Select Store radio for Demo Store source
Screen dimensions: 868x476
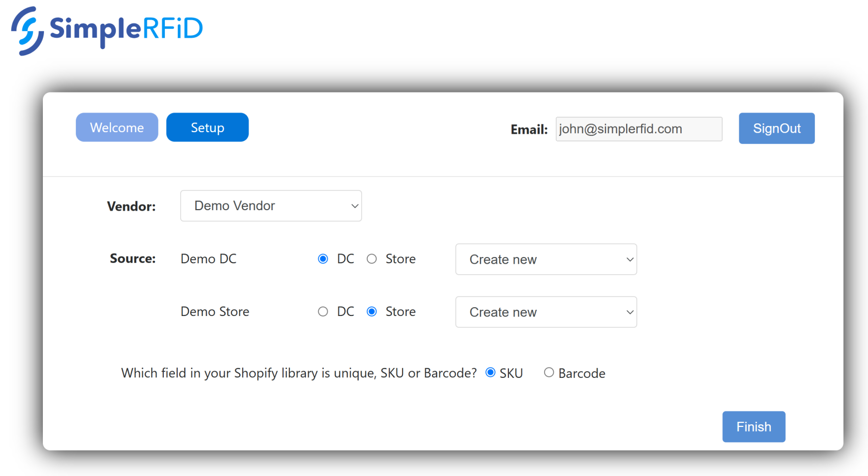[371, 311]
